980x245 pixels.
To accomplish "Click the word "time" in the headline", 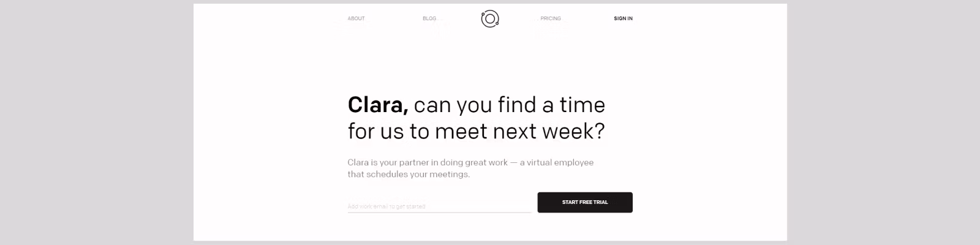I will (x=582, y=105).
